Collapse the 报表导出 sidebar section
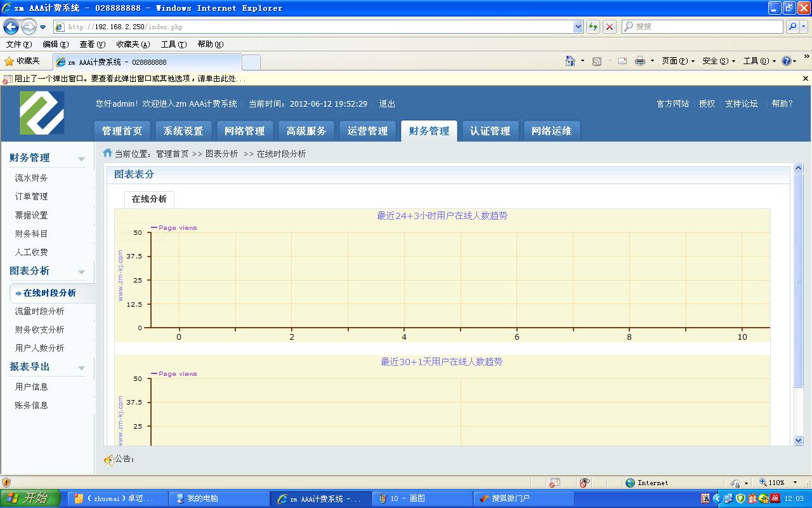The height and width of the screenshot is (508, 812). coord(81,368)
